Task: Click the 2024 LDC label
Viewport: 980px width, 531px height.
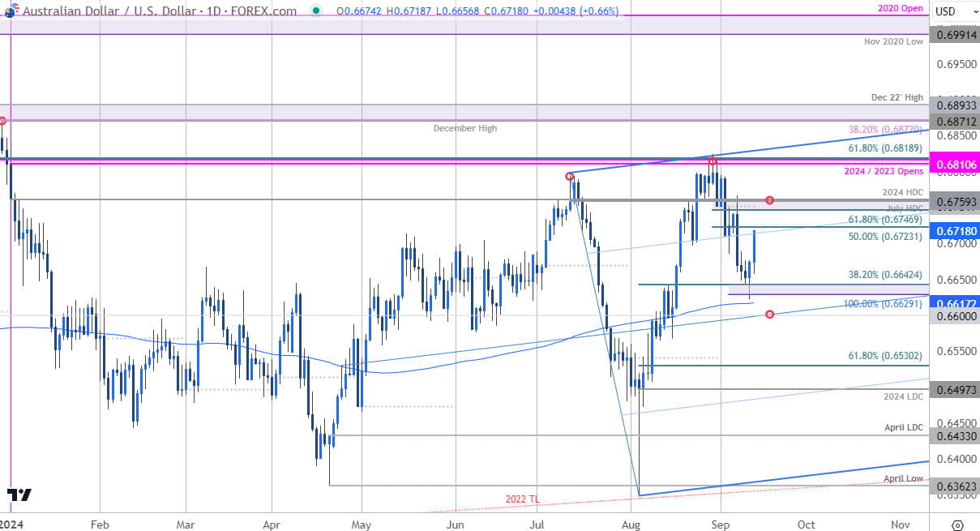Action: click(904, 396)
